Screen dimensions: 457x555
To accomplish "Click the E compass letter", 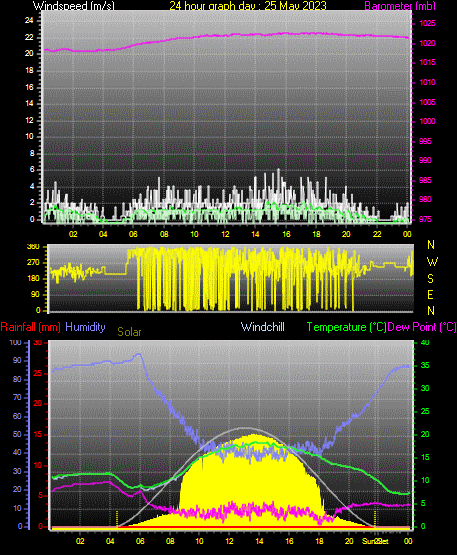I will point(430,294).
